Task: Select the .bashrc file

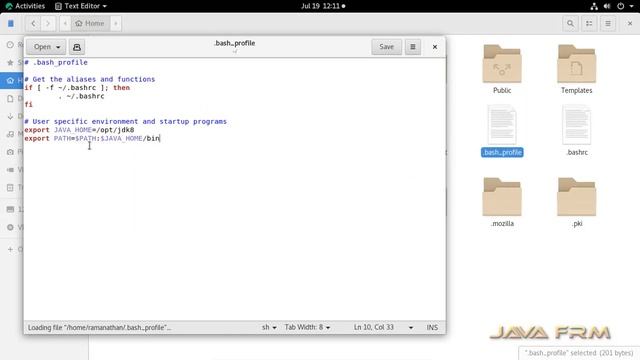Action: [576, 131]
